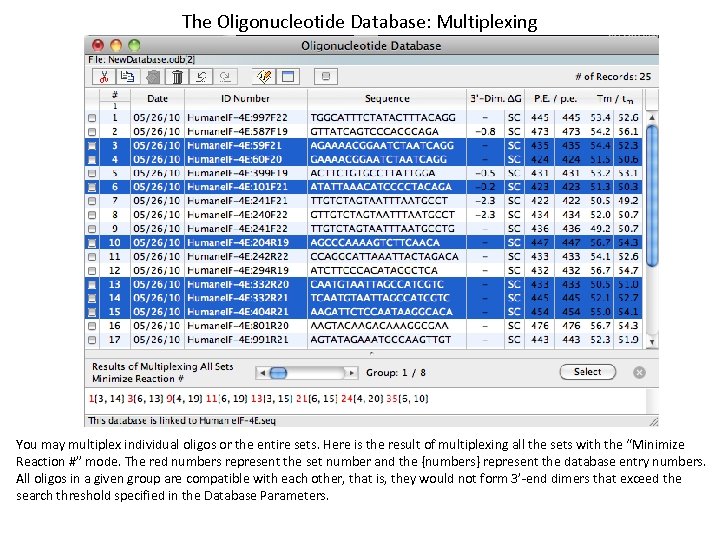This screenshot has width=720, height=540.
Task: Click result set 11{6, 19}
Action: tap(226, 399)
